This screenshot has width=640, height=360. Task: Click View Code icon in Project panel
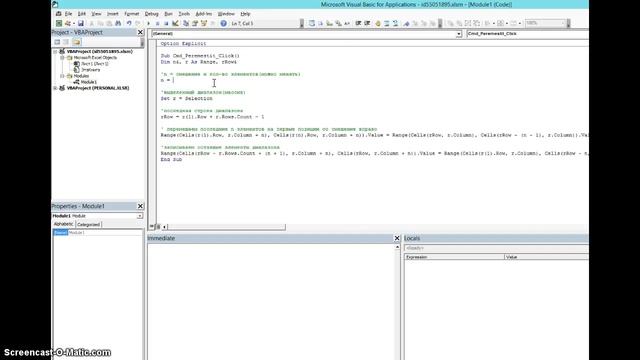coord(57,42)
